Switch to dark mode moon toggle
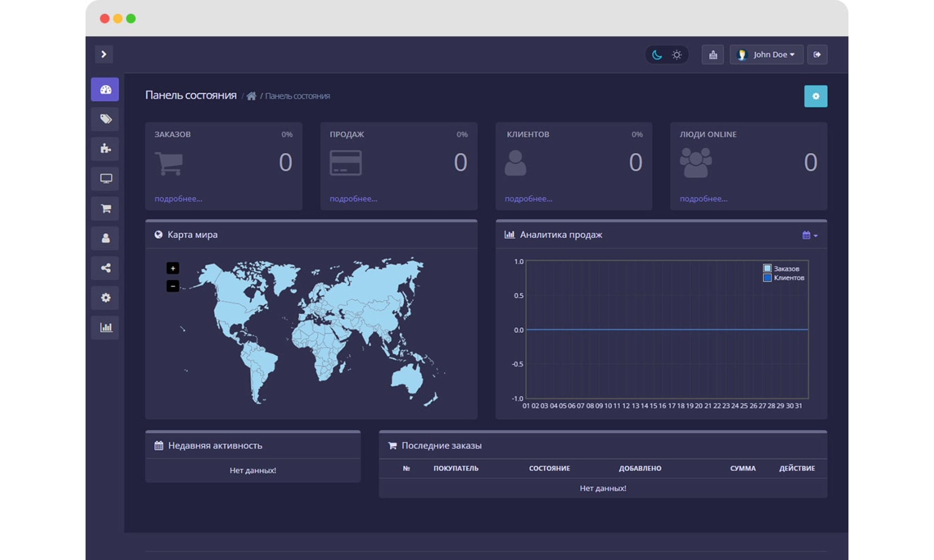This screenshot has width=934, height=560. [x=656, y=55]
